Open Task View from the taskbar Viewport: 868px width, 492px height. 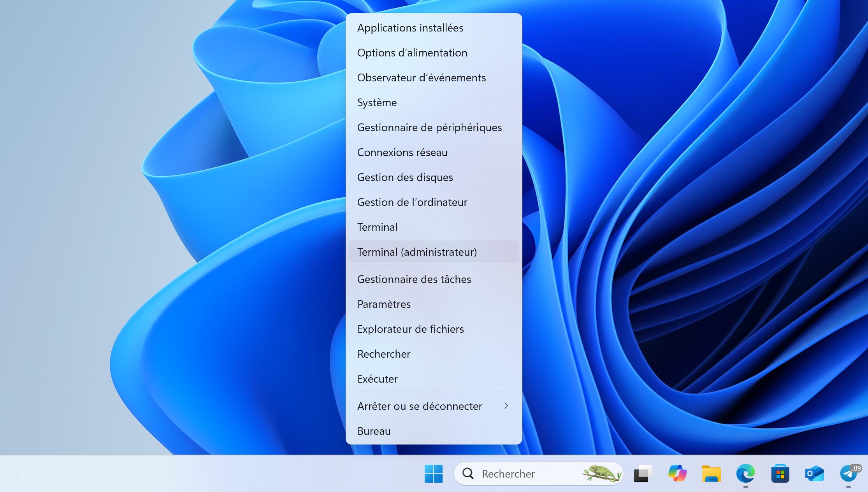pos(643,473)
